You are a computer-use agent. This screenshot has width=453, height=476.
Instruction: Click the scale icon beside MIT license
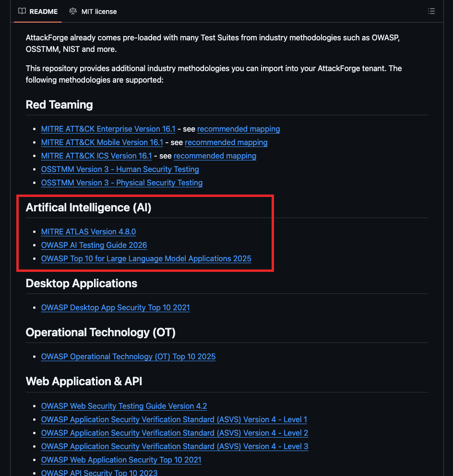pos(73,11)
